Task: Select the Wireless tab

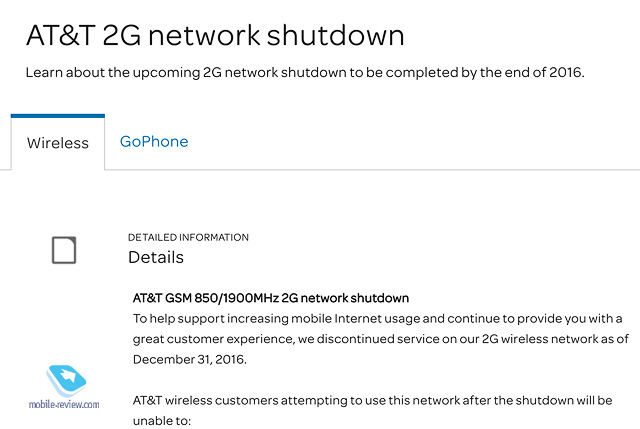Action: coord(58,143)
